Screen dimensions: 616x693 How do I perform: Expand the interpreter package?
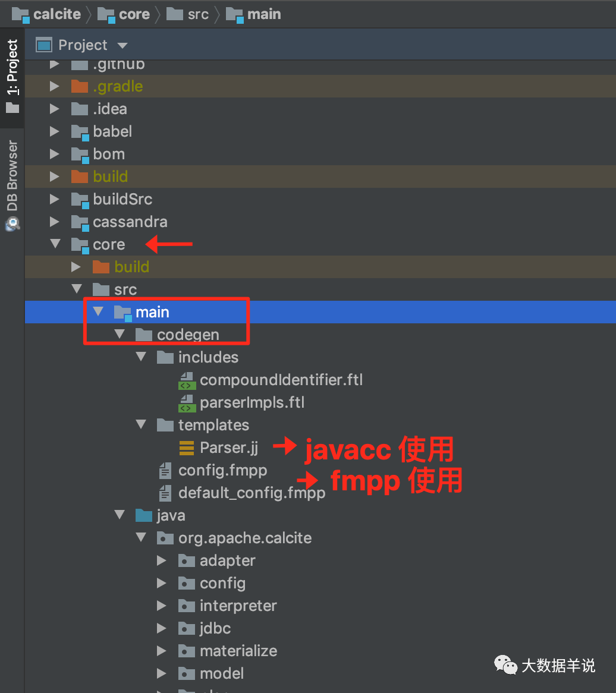(x=162, y=606)
